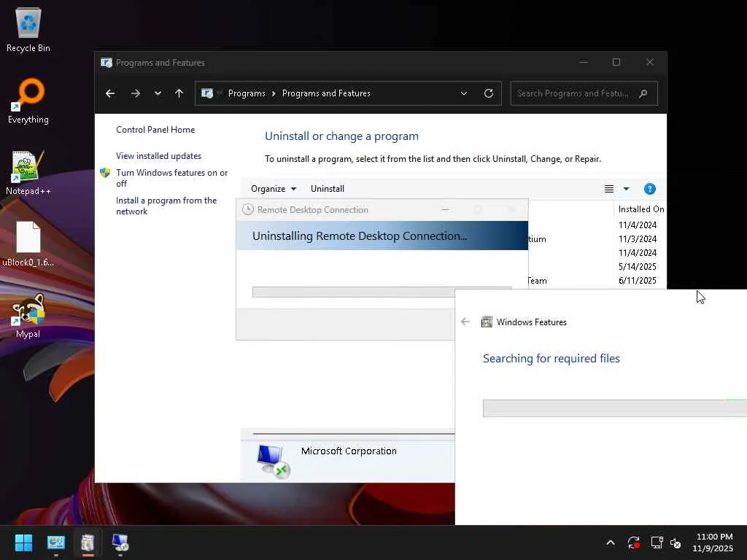Minimize the Remote Desktop Connection uninstall dialog
747x560 pixels.
coord(445,209)
